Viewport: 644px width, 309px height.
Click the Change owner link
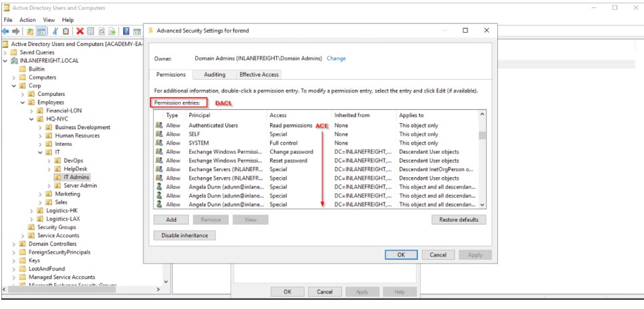[x=336, y=59]
